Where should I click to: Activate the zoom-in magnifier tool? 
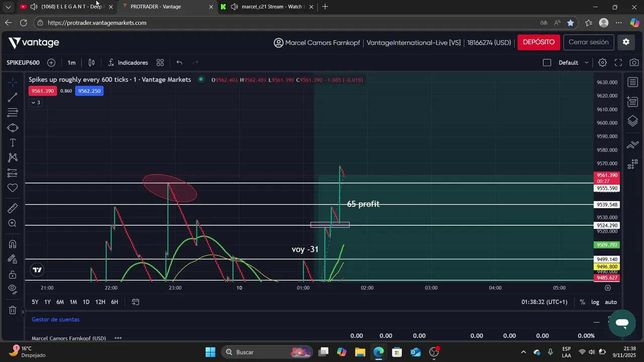coord(13,223)
